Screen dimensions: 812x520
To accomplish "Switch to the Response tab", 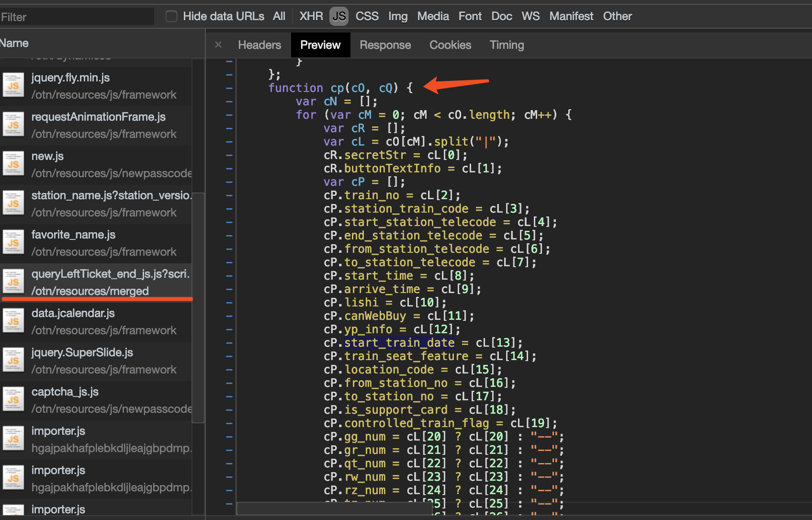I will point(385,45).
